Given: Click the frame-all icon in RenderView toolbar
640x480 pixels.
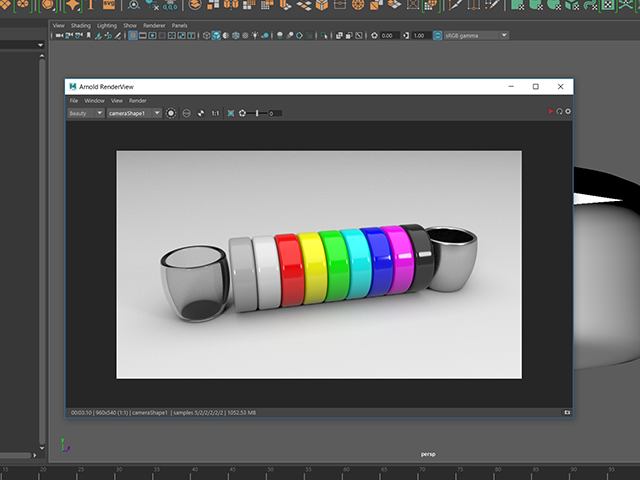Looking at the screenshot, I should point(231,113).
